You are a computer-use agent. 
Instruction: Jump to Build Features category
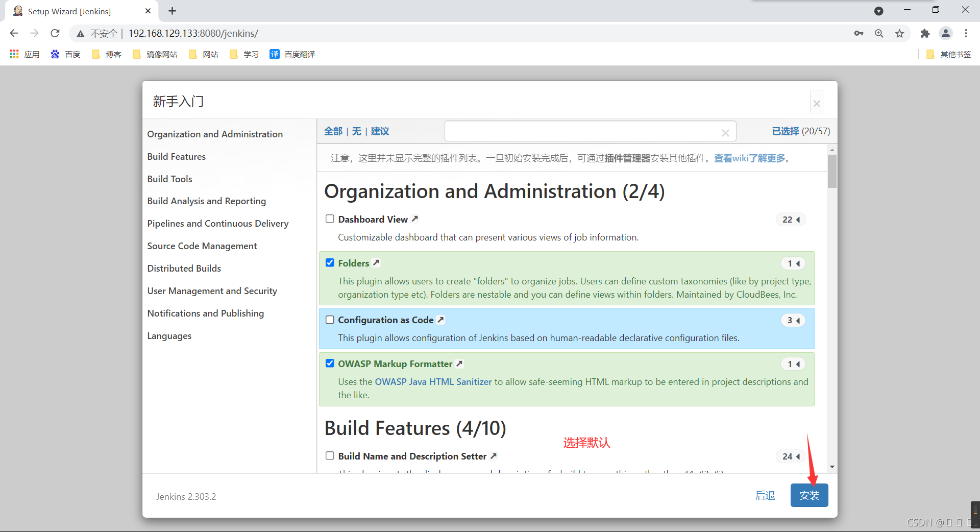tap(176, 156)
